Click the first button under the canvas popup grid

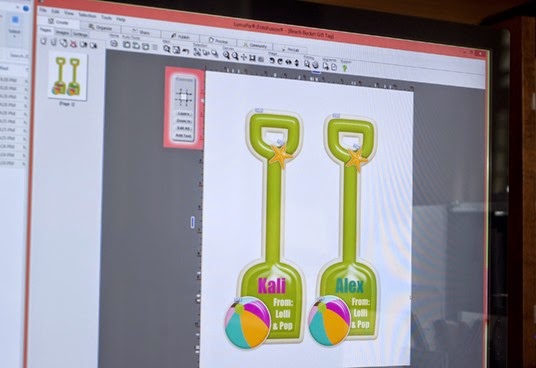coord(185,113)
